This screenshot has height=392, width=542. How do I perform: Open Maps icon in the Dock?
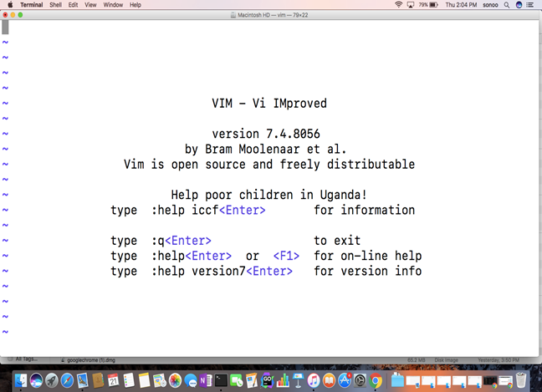tap(160, 380)
